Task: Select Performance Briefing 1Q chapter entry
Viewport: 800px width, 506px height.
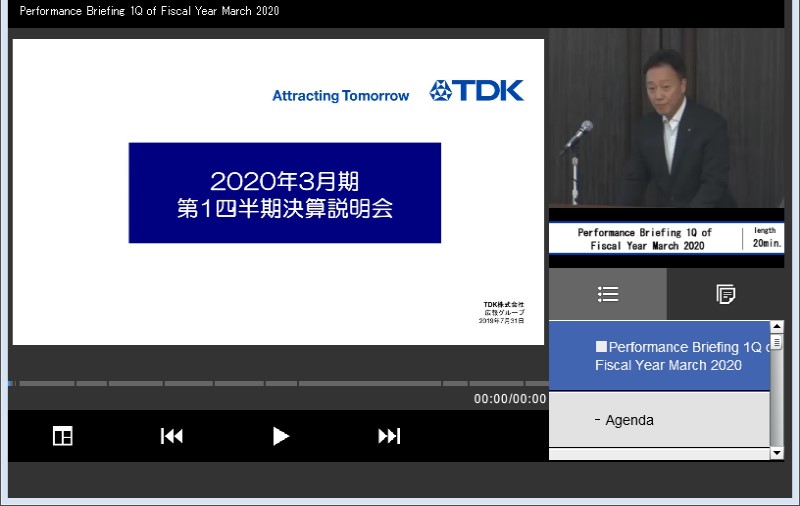Action: pyautogui.click(x=659, y=356)
